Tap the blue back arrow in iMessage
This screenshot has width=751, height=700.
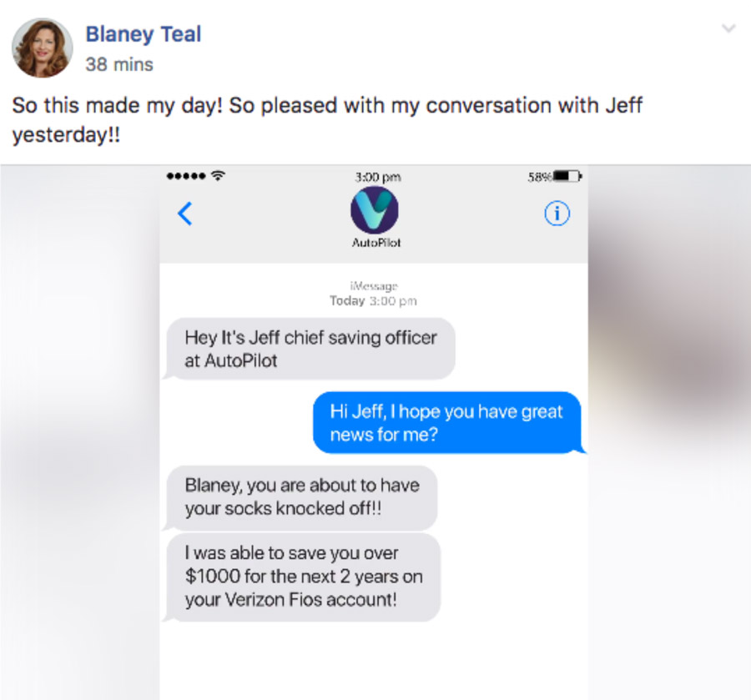click(185, 214)
